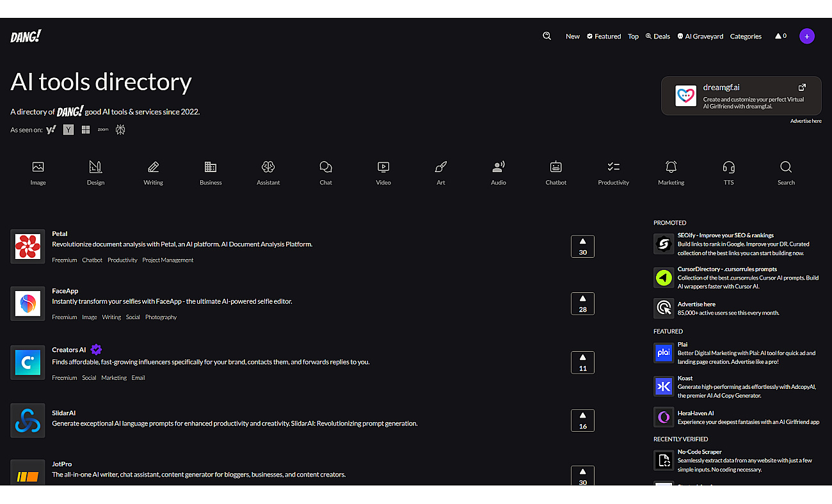Viewport: 832px width, 504px height.
Task: Upvote Petal with its 30 vote button
Action: coord(582,246)
